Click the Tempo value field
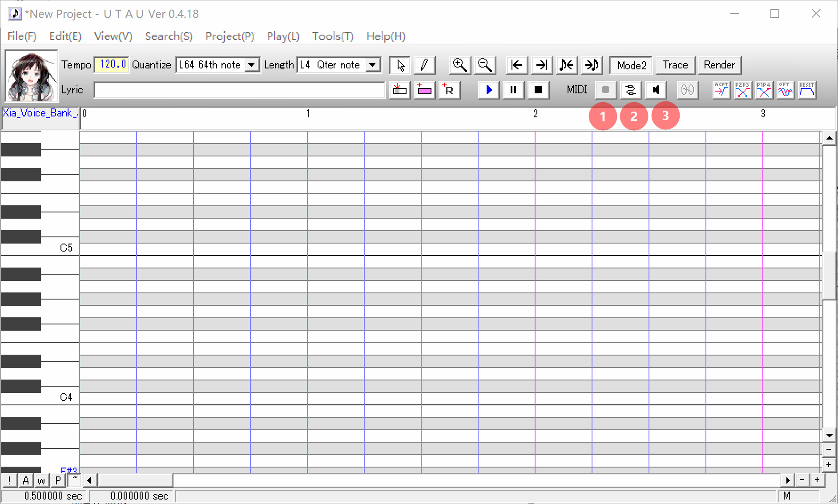The image size is (838, 504). click(112, 65)
